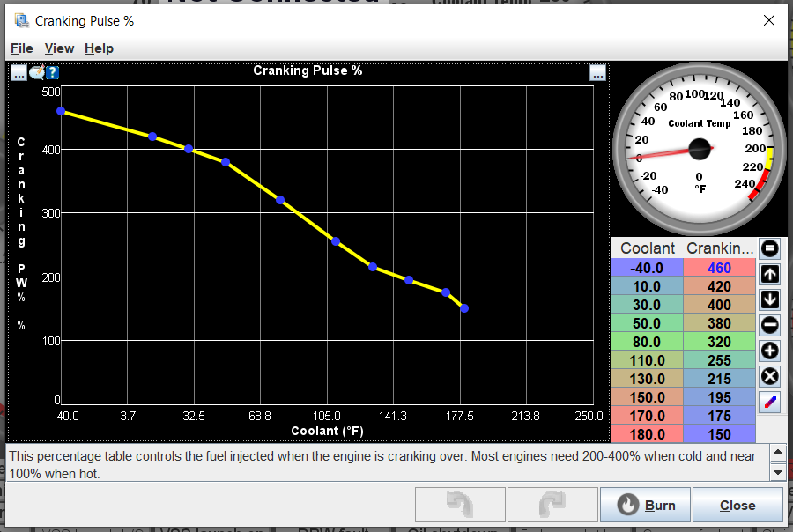
Task: Click the Burn button
Action: pyautogui.click(x=645, y=505)
